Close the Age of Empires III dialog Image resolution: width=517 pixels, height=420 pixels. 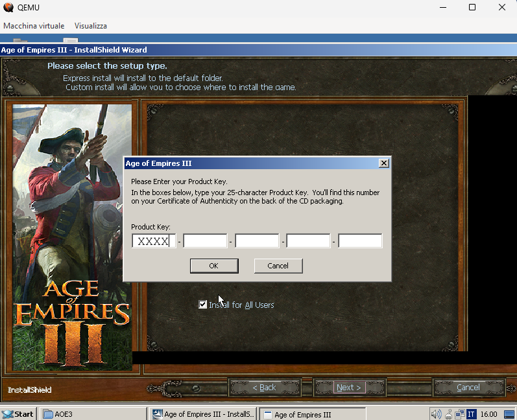click(384, 163)
